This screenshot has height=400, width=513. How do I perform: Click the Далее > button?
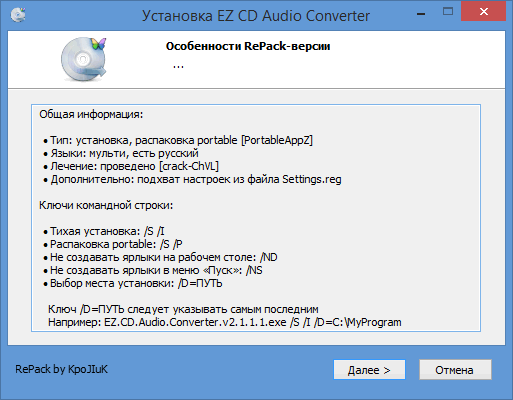tap(369, 370)
